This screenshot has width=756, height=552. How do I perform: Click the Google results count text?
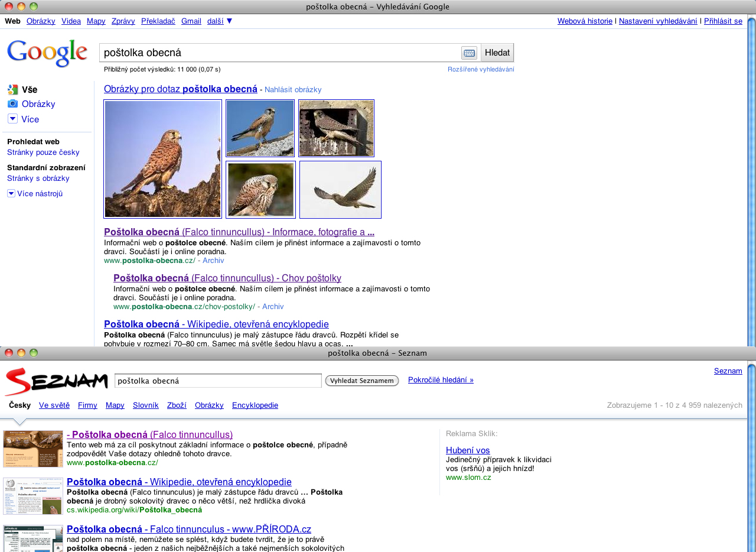(162, 69)
